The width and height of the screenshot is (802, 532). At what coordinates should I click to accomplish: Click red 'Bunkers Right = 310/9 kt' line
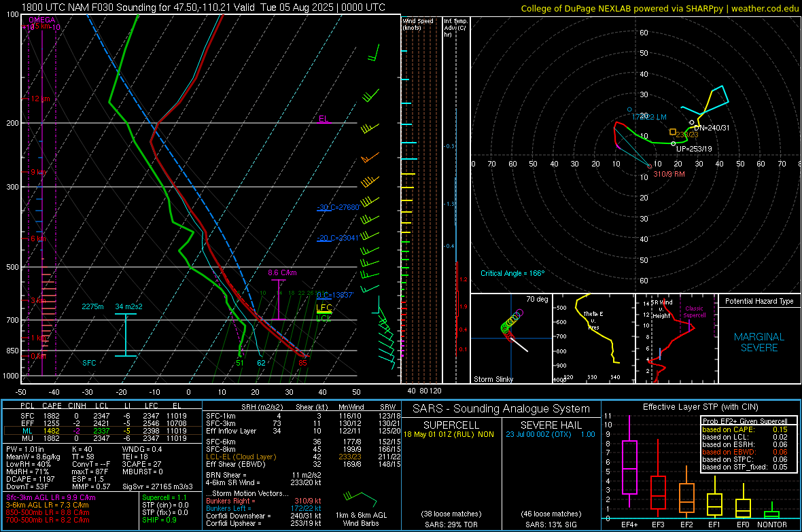point(264,501)
